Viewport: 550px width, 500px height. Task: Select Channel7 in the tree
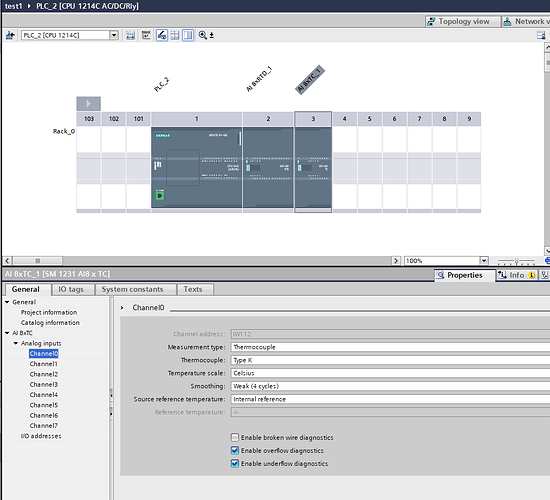pyautogui.click(x=43, y=426)
